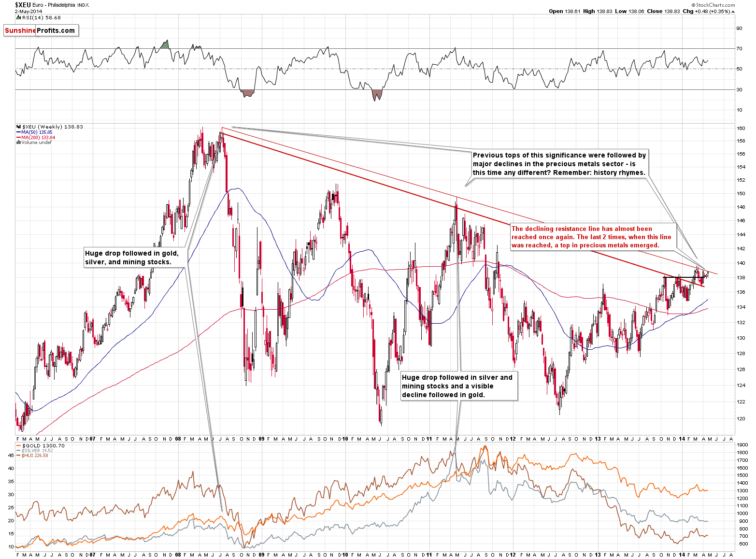The height and width of the screenshot is (559, 756).
Task: Select the $XEU (Weekly) 138.83 legend entry
Action: [50, 127]
